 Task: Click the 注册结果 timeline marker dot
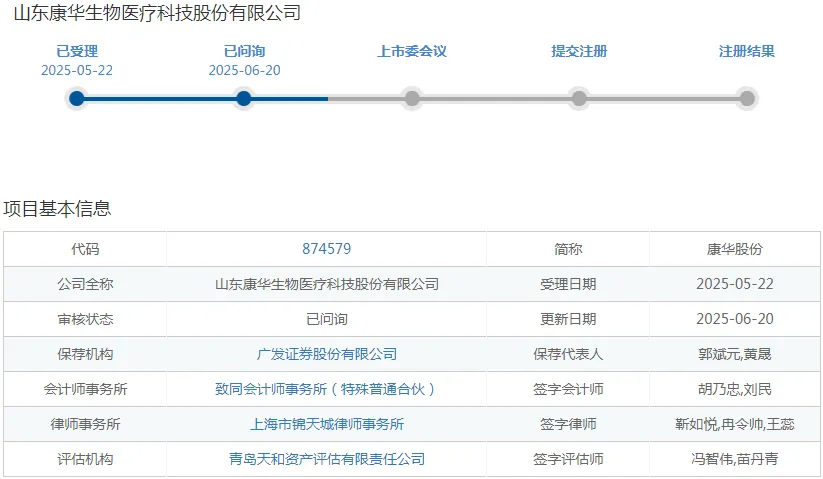point(747,98)
